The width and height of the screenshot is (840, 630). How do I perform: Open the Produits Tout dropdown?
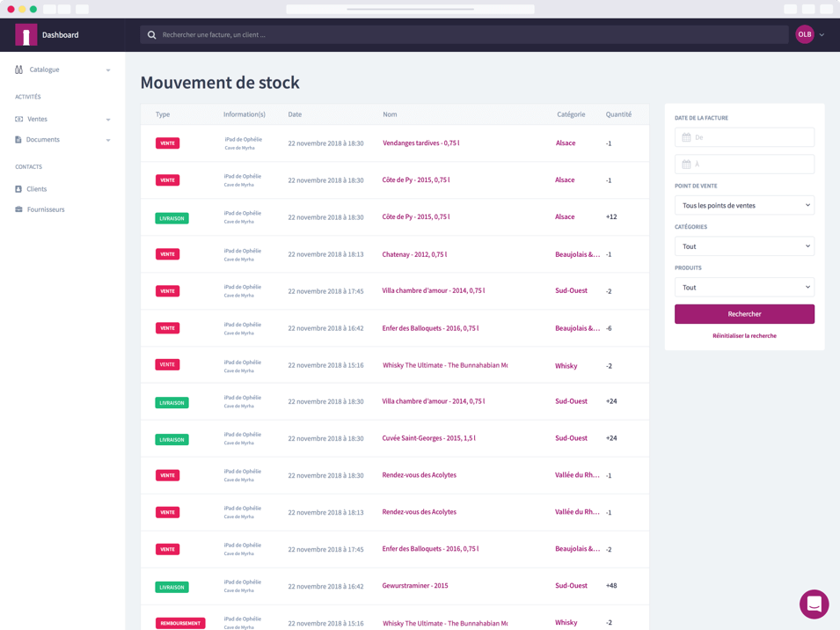(x=744, y=287)
